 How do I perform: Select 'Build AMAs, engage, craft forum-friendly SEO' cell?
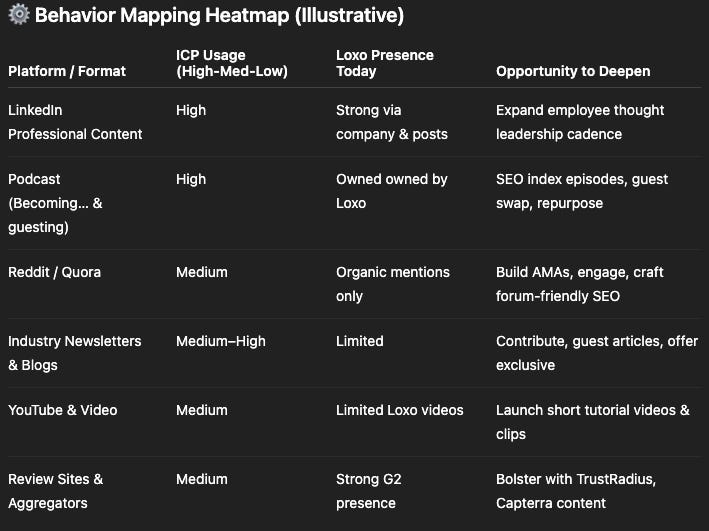click(x=580, y=284)
